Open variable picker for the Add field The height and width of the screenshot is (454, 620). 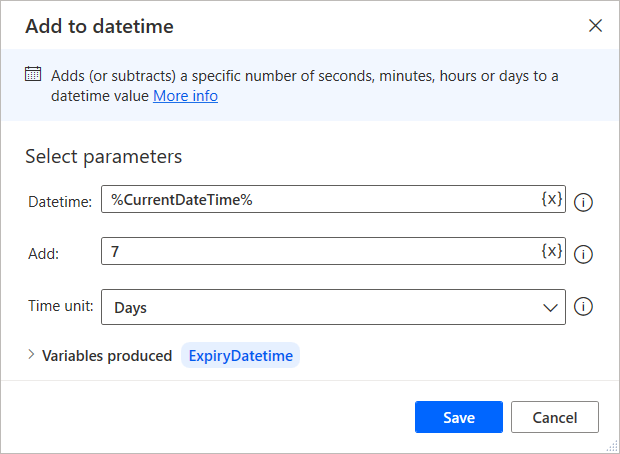552,251
